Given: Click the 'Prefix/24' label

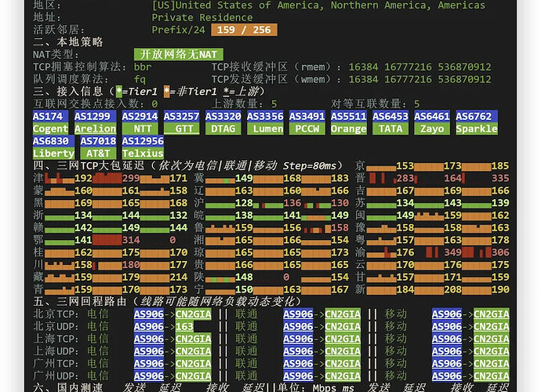Looking at the screenshot, I should pos(179,30).
